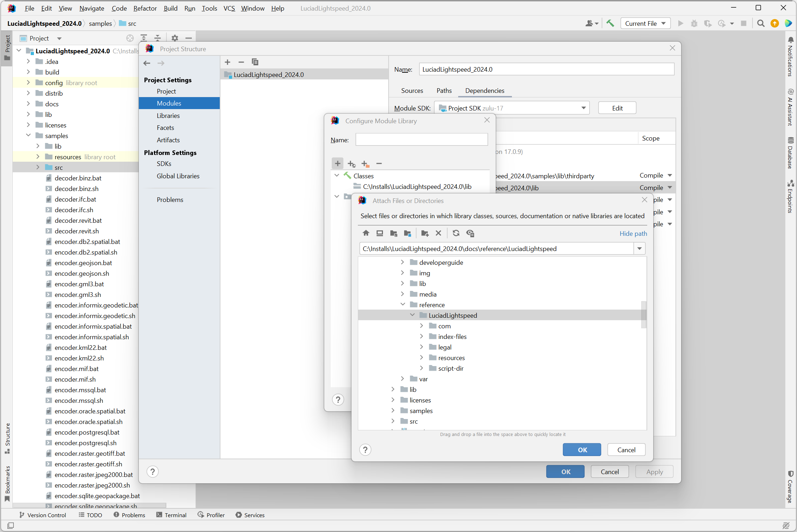Open the Database tool window
797x532 pixels.
(x=791, y=153)
